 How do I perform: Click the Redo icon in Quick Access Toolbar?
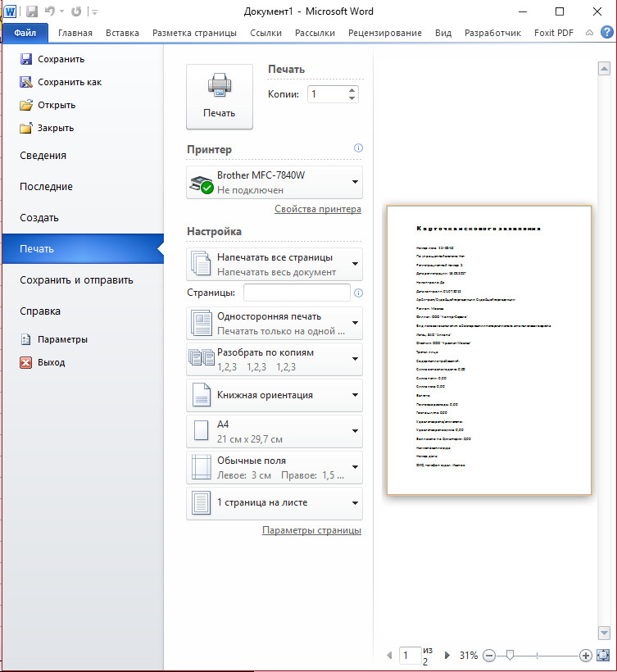pos(76,11)
